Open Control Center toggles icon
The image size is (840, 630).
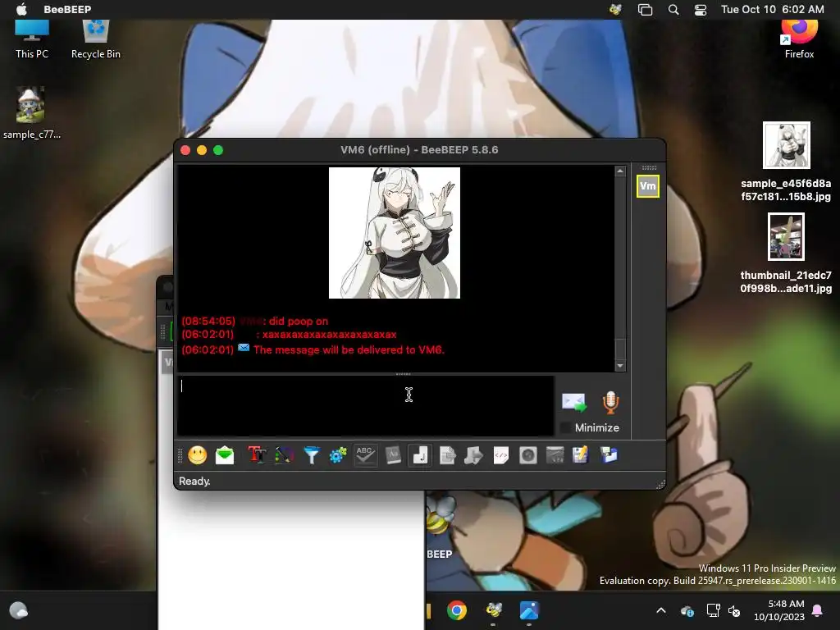(701, 10)
